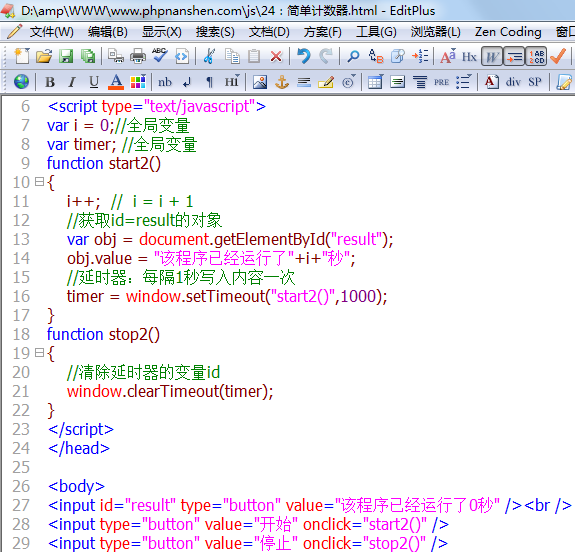
Task: Open the Aa font settings dropdown
Action: (x=448, y=56)
